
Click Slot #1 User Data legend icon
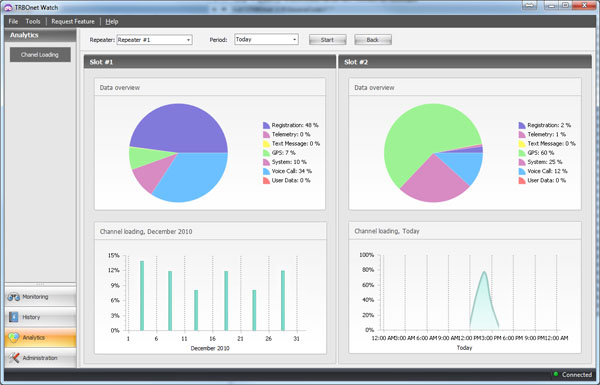click(266, 180)
